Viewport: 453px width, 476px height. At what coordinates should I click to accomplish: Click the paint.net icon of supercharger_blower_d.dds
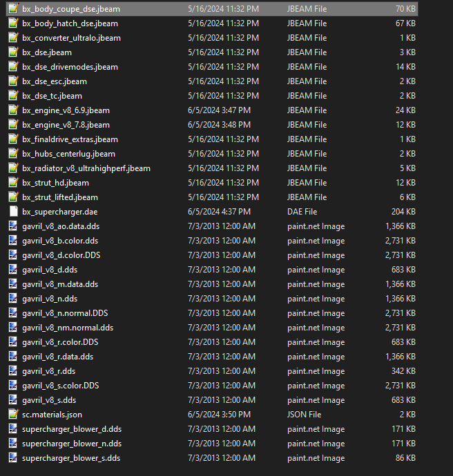13,428
